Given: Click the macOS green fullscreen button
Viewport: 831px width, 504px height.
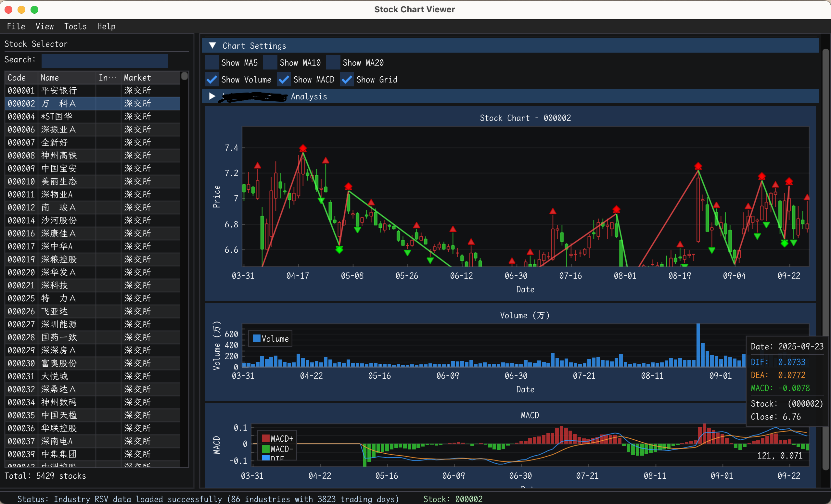Looking at the screenshot, I should [x=34, y=9].
